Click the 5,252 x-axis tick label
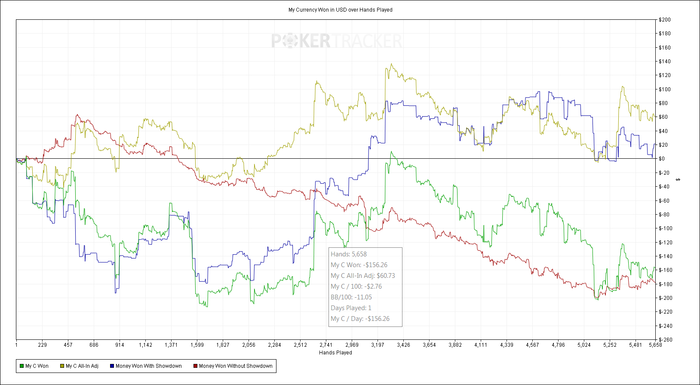The image size is (700, 385). point(610,345)
